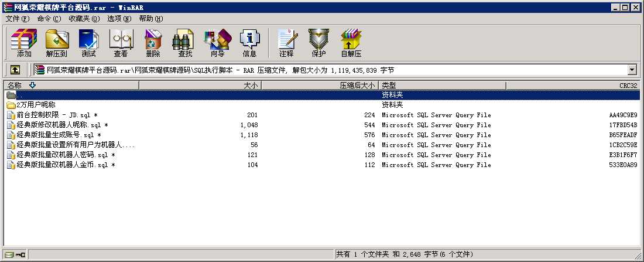Select file 经典版批量改机器人金币.sql
This screenshot has height=262, width=644.
click(66, 165)
